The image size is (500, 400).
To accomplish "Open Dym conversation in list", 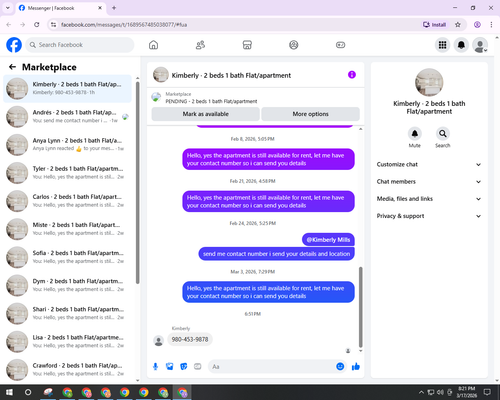I will 67,285.
